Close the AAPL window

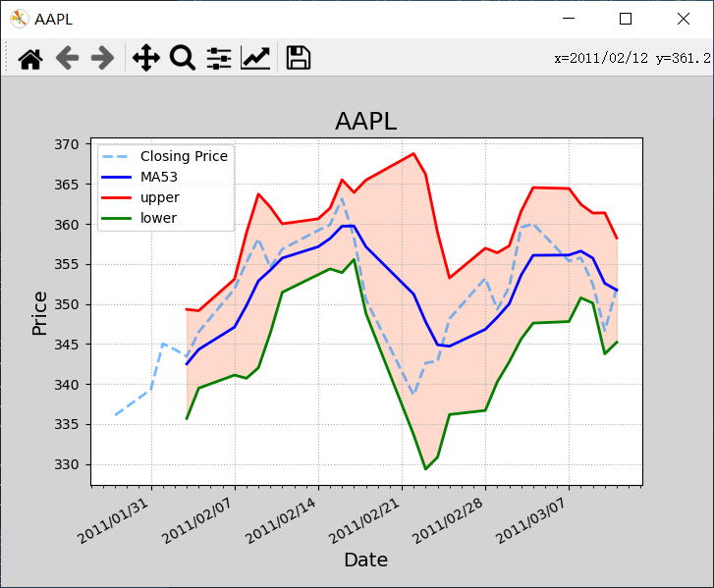coord(683,19)
